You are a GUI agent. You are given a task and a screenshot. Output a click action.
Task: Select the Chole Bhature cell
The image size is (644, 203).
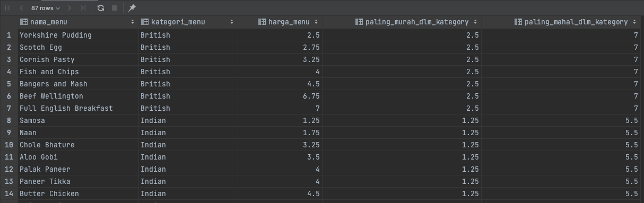click(x=77, y=145)
